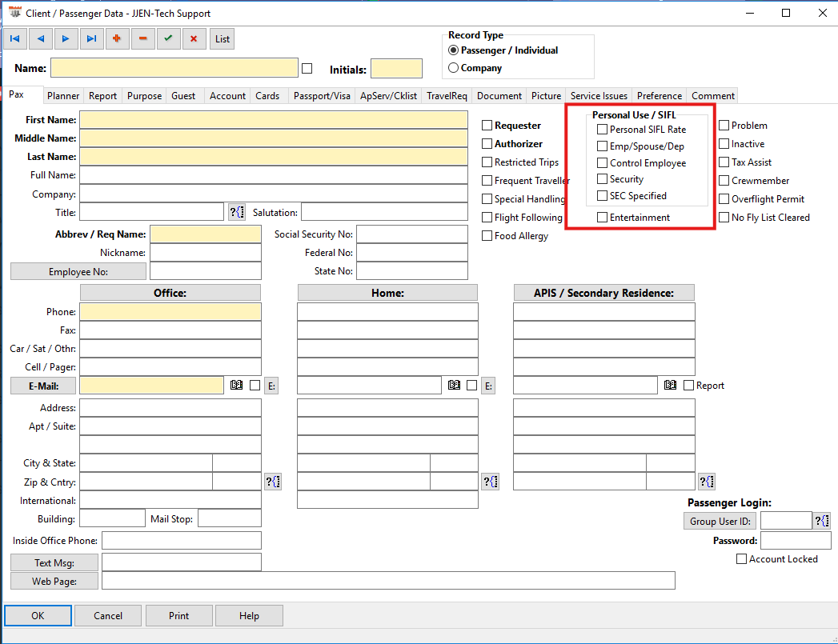Toggle checkbox next to Name field
Image resolution: width=838 pixels, height=644 pixels.
point(307,68)
